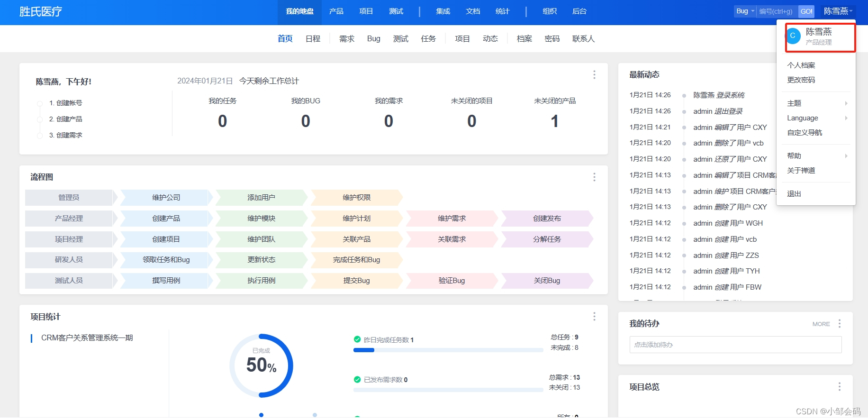868x420 pixels.
Task: Click 创建发布 flowchart step
Action: pyautogui.click(x=547, y=219)
